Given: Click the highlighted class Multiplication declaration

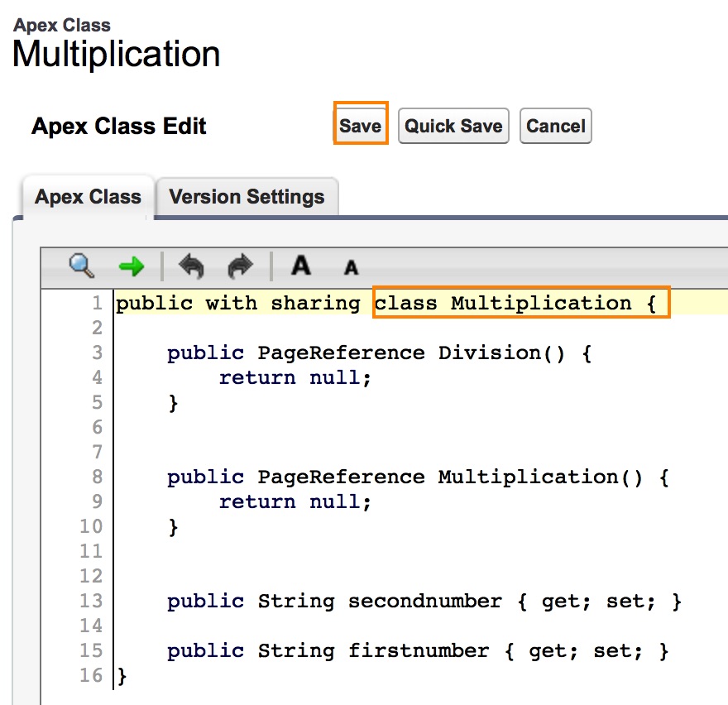Looking at the screenshot, I should (520, 303).
